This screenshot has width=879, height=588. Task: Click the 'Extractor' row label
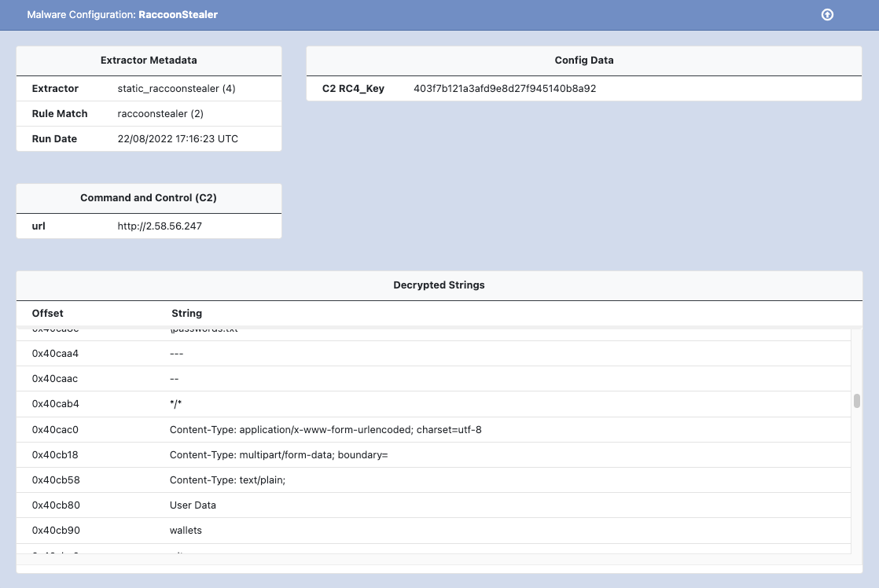pos(55,89)
